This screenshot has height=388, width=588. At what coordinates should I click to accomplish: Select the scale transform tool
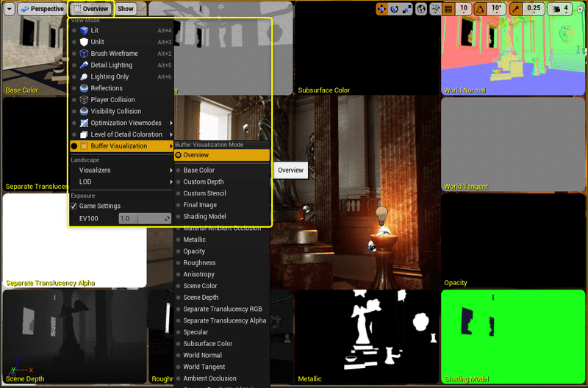point(407,9)
